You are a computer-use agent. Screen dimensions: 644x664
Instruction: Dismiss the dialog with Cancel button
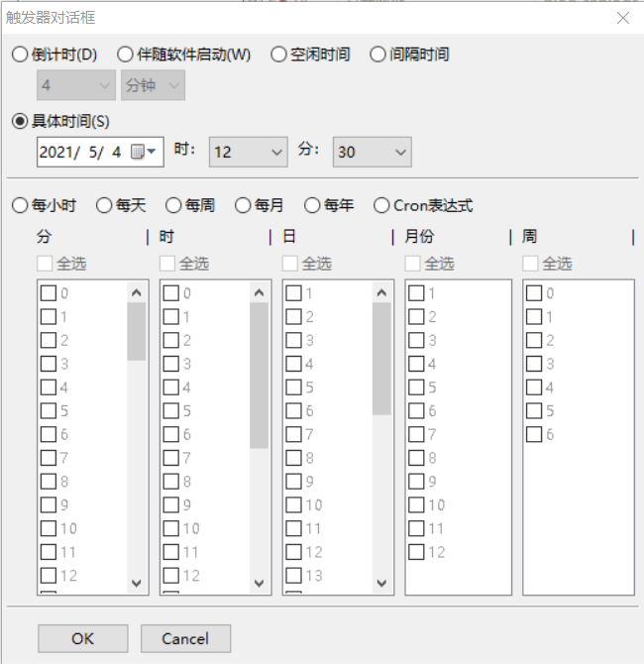pyautogui.click(x=185, y=638)
